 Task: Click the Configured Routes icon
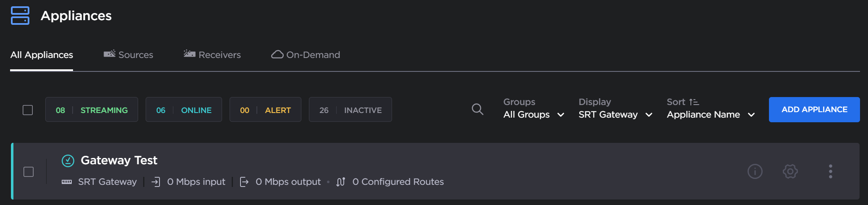pyautogui.click(x=341, y=182)
